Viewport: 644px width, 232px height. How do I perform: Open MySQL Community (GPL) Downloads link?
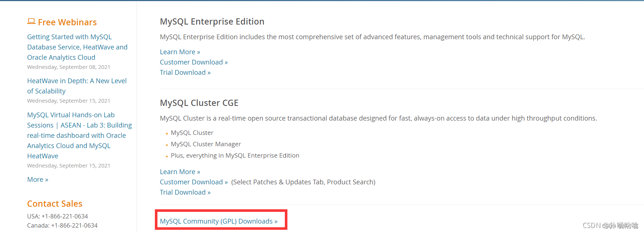(219, 221)
